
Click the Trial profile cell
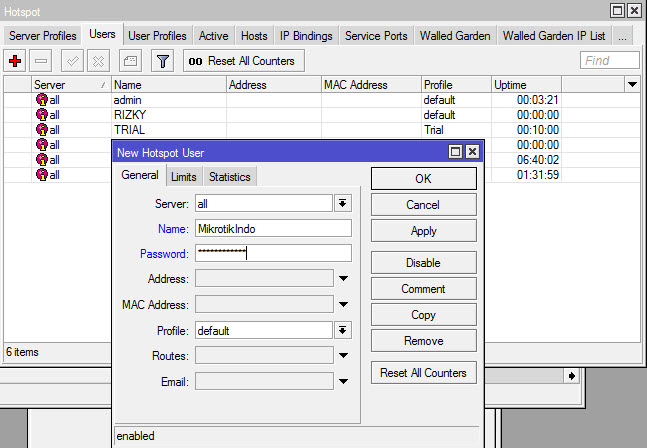(456, 130)
